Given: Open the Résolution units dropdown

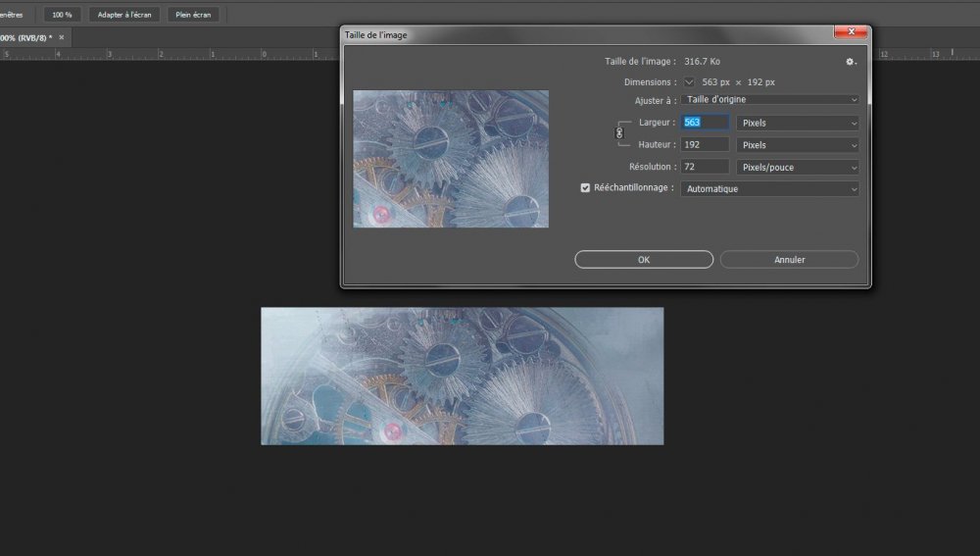Looking at the screenshot, I should click(x=798, y=168).
